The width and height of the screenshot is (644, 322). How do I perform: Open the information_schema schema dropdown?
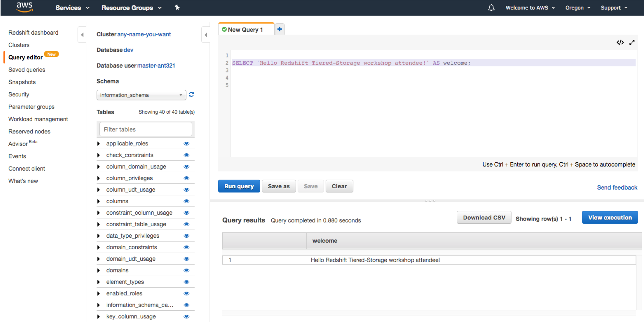pyautogui.click(x=141, y=95)
